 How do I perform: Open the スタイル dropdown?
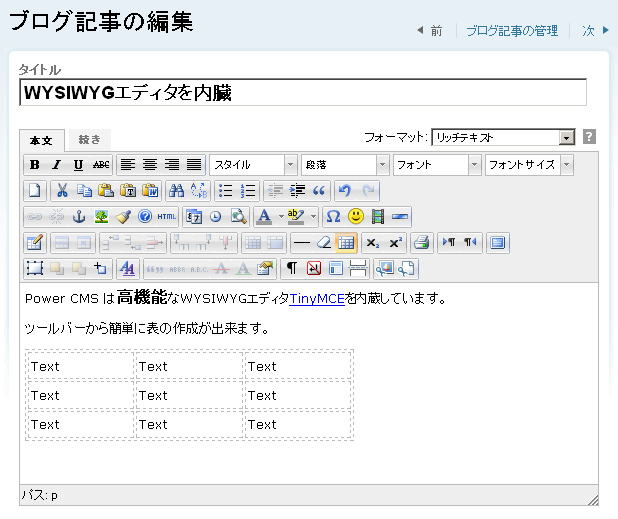[253, 165]
